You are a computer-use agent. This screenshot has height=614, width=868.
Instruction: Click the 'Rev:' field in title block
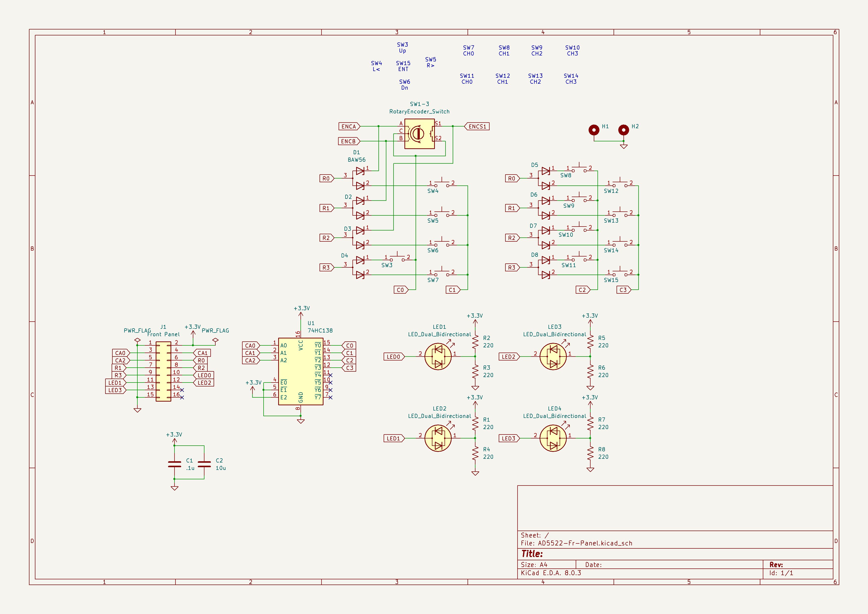point(776,564)
